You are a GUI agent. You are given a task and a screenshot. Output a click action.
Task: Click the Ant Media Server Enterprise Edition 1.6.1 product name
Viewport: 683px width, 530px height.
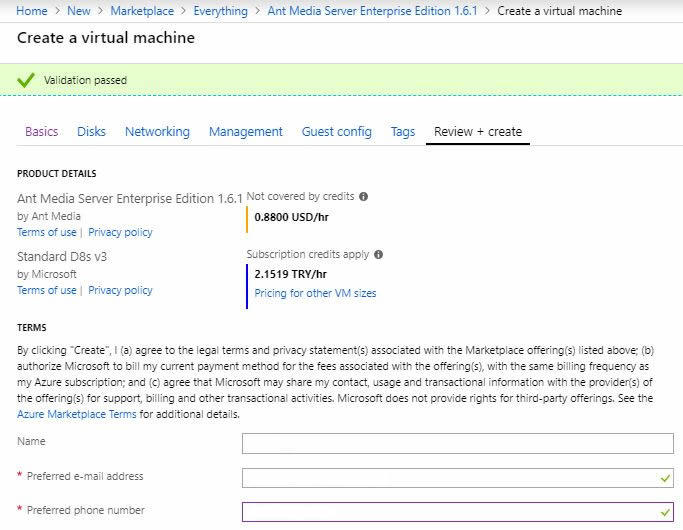(130, 199)
